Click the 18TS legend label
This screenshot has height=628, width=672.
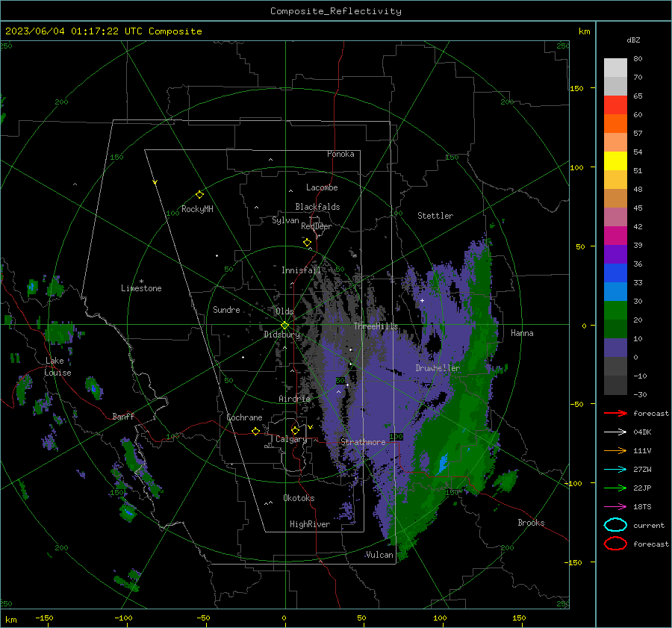642,507
